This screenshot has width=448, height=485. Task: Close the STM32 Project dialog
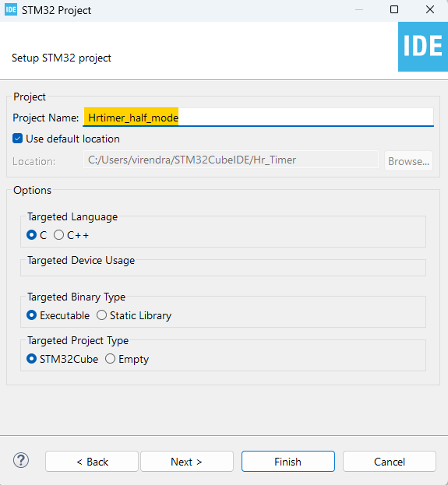click(430, 9)
